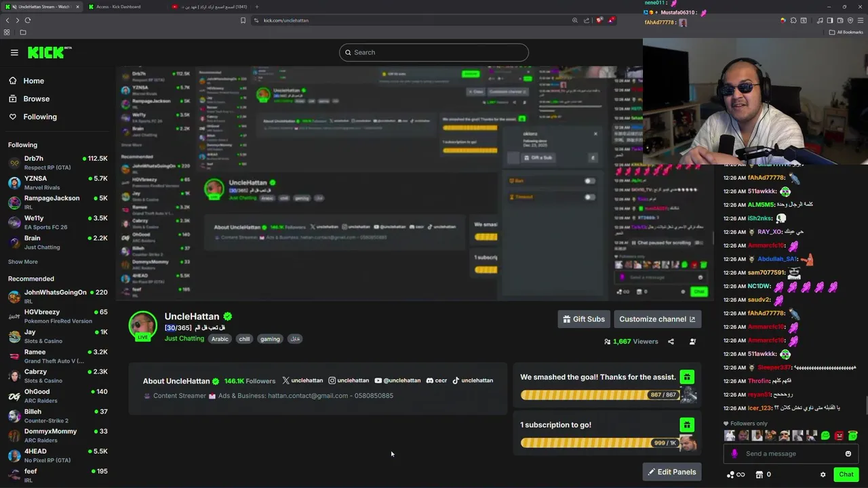868x488 pixels.
Task: Open We11y EA Sports FC channel
Action: (x=58, y=222)
